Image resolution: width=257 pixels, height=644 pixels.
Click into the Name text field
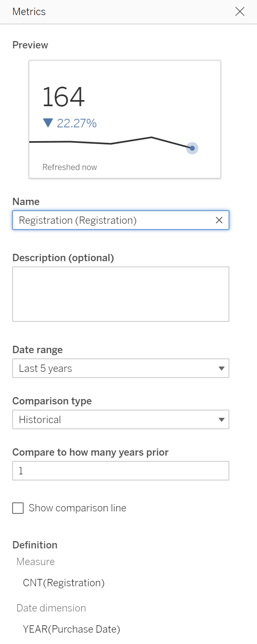(x=114, y=220)
